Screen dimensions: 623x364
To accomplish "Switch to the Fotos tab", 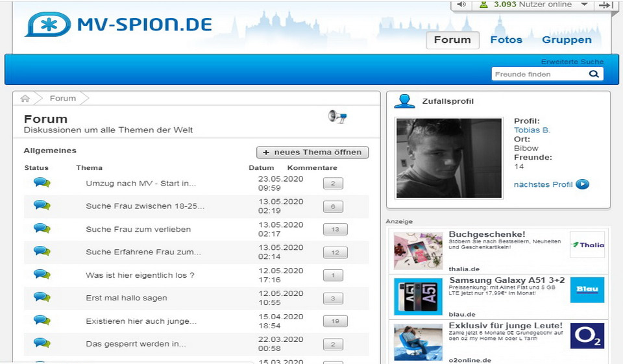I will pyautogui.click(x=506, y=40).
